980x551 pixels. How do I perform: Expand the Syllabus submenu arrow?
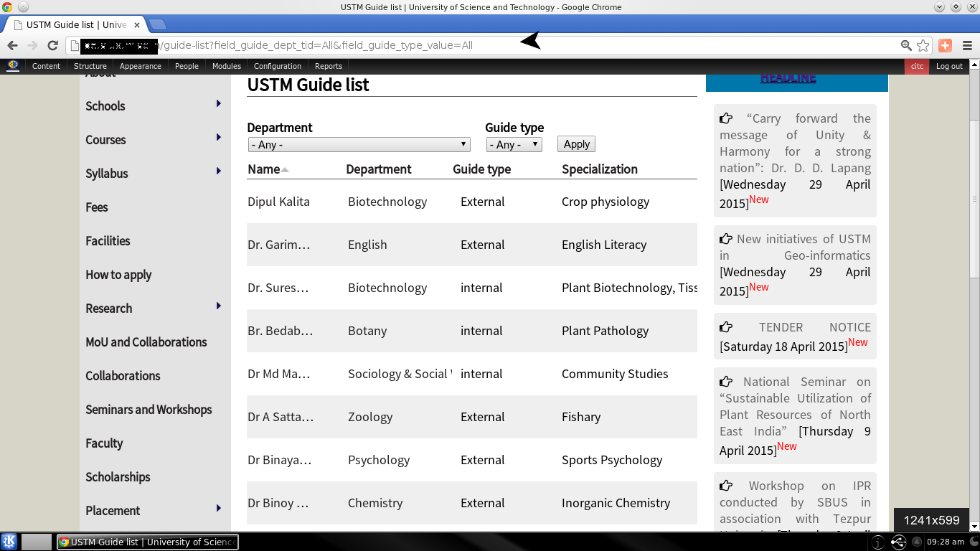219,171
